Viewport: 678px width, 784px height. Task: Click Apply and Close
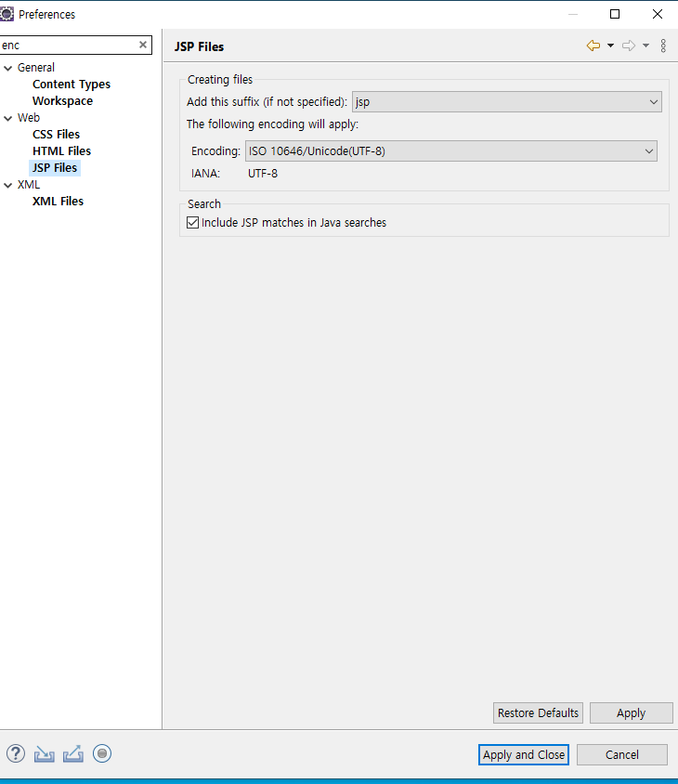click(524, 754)
